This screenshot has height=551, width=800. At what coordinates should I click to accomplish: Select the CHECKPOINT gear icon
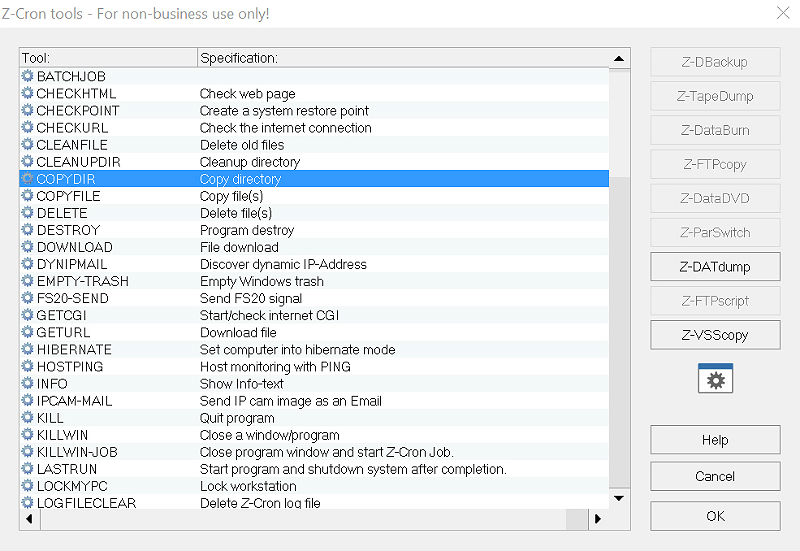(28, 110)
